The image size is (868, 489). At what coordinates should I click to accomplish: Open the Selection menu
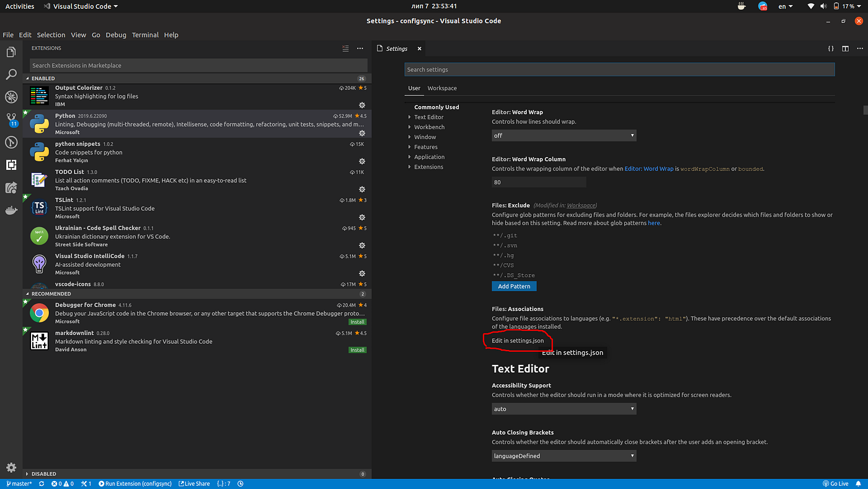pos(51,35)
